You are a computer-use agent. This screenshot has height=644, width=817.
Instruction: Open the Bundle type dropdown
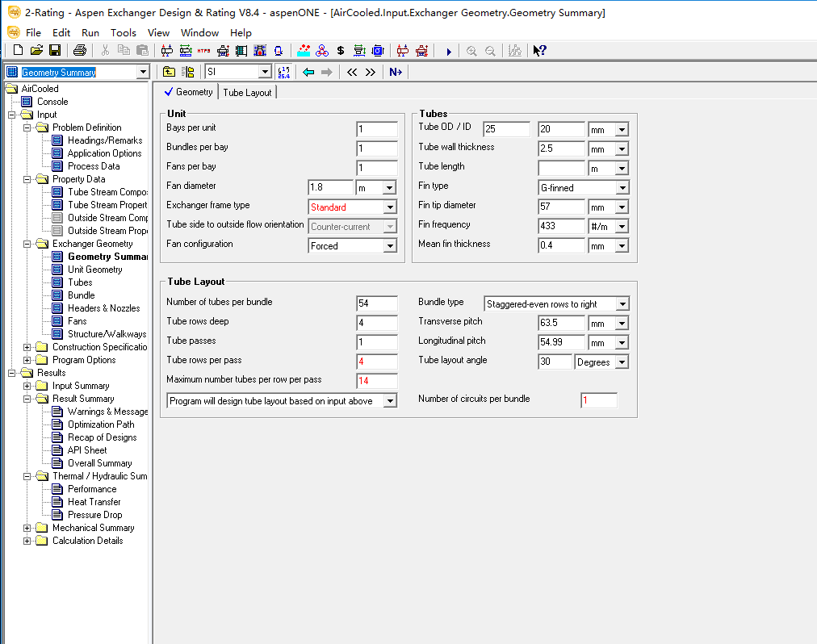(622, 304)
